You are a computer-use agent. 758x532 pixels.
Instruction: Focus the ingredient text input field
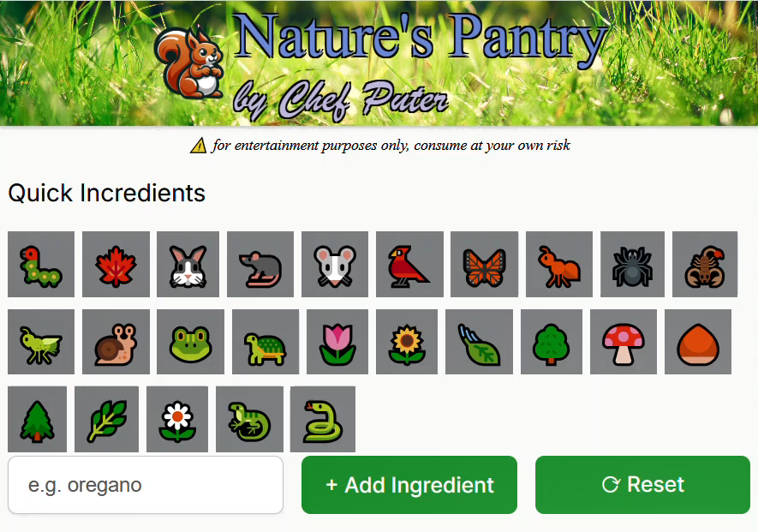(x=146, y=485)
